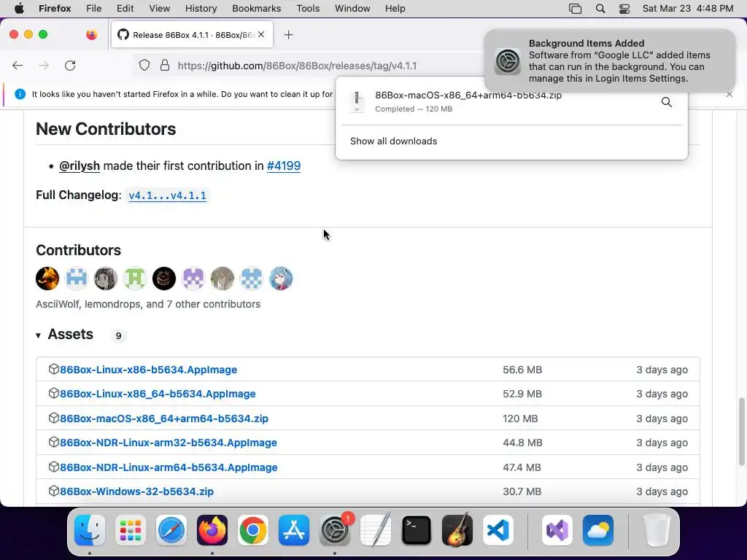747x560 pixels.
Task: Click the Apple menu logo
Action: (x=19, y=9)
